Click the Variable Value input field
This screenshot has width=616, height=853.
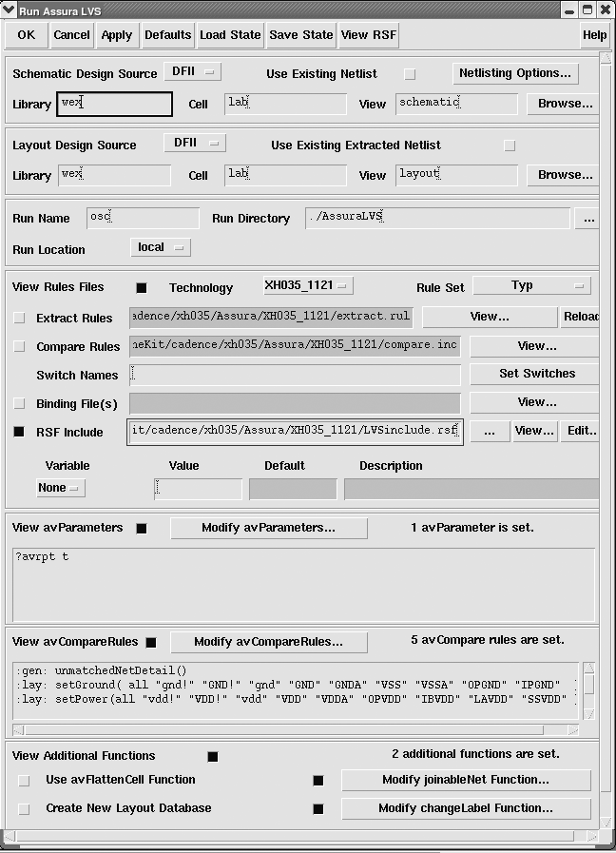tap(199, 489)
